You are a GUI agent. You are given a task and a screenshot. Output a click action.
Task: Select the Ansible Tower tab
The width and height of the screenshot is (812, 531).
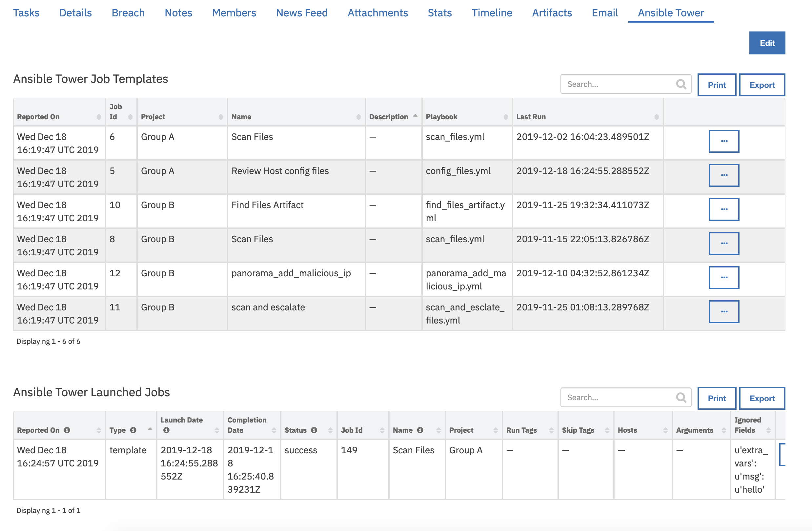coord(671,12)
